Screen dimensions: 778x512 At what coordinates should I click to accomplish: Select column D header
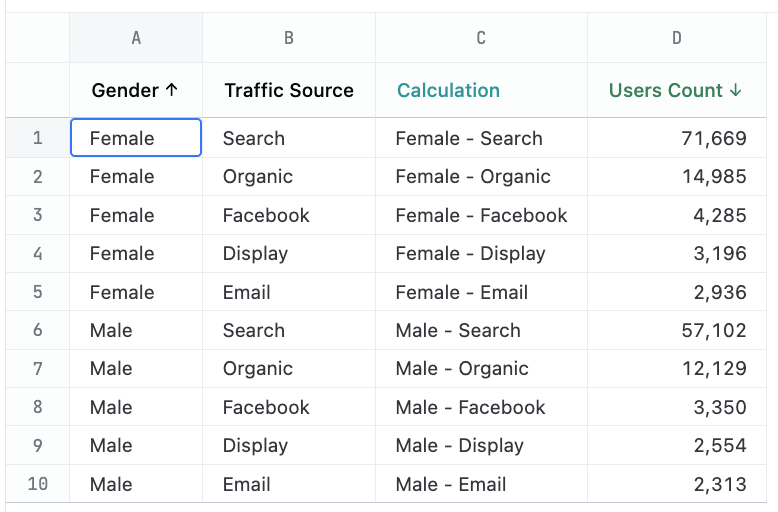(677, 38)
